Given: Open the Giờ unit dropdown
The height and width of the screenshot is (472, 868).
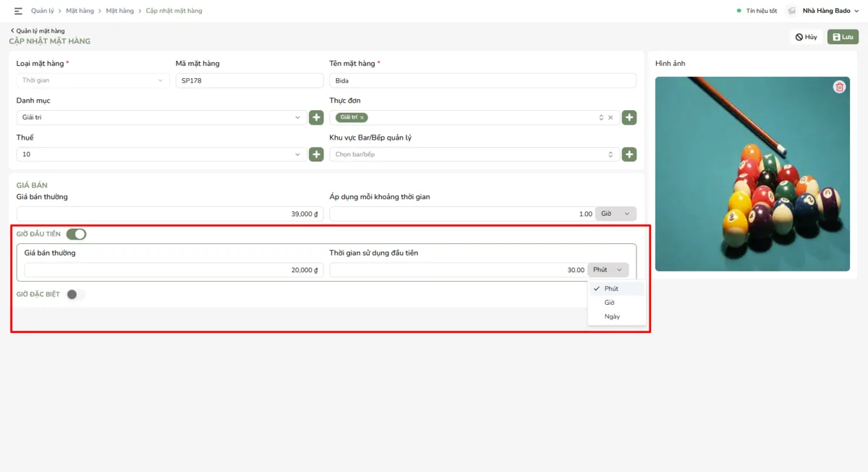Looking at the screenshot, I should click(616, 214).
